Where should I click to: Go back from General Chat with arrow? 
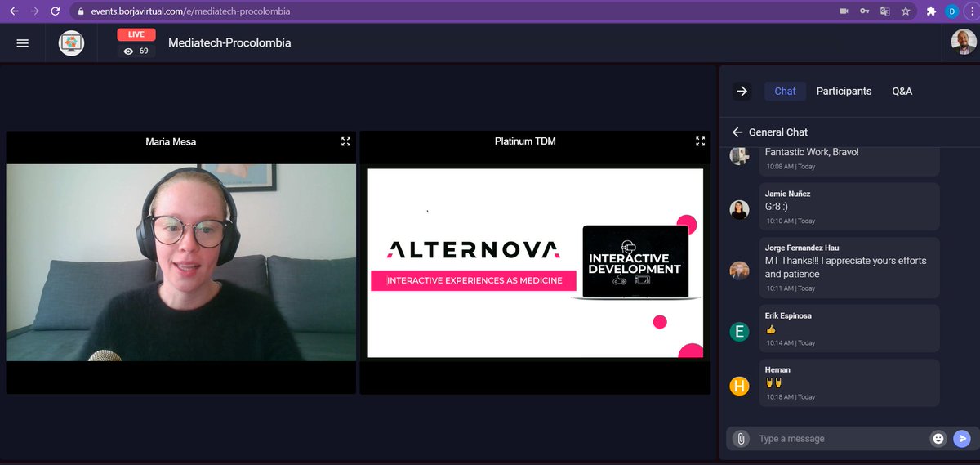[x=737, y=132]
